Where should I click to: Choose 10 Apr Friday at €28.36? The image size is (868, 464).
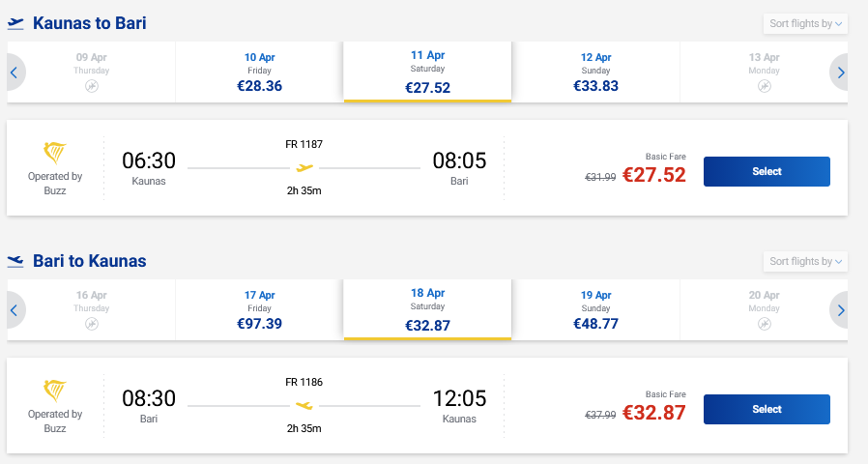click(x=259, y=72)
